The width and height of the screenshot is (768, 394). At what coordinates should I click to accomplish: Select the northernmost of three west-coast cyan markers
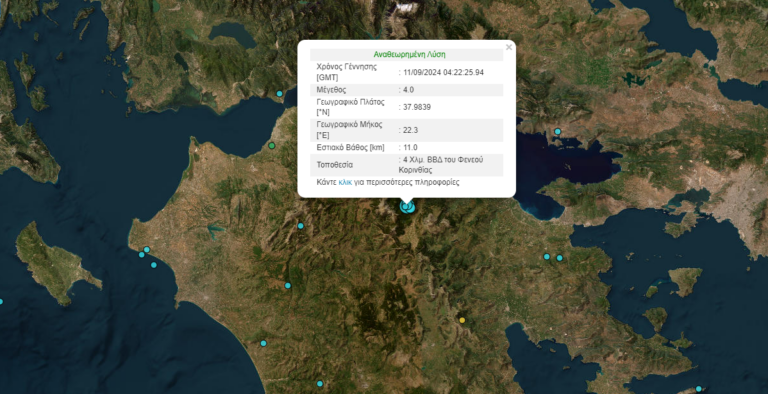[146, 249]
